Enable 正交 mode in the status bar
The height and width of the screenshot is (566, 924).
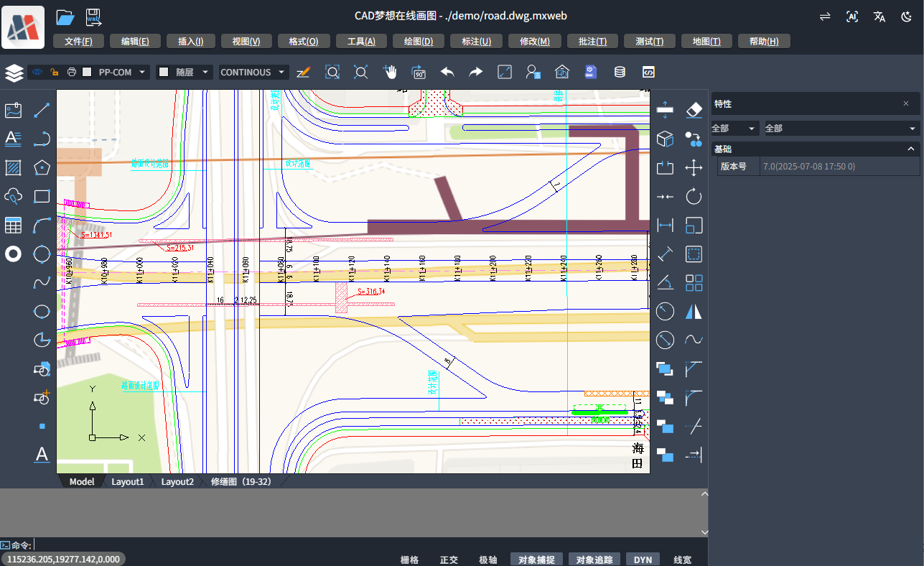pos(448,559)
